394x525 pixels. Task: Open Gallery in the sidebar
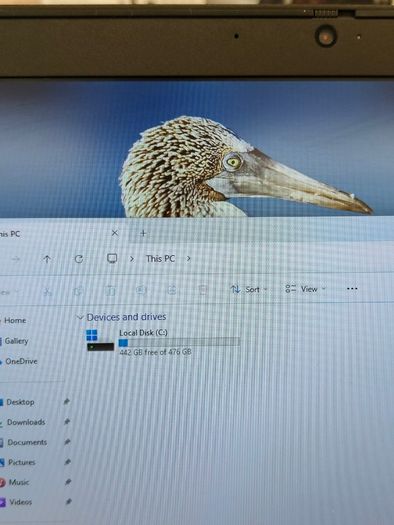coord(16,341)
